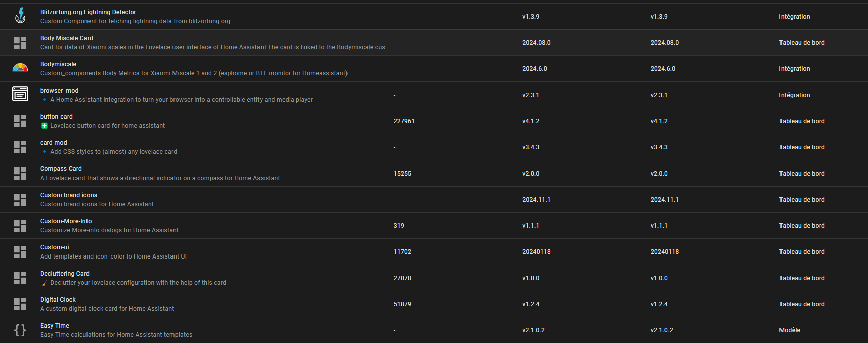The height and width of the screenshot is (343, 868).
Task: Click the Easy Time Modèle type label
Action: coord(789,330)
